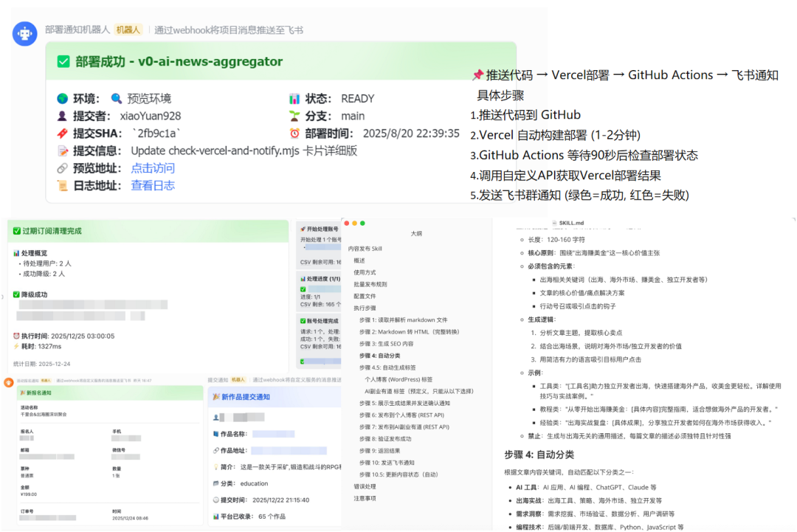This screenshot has height=532, width=797.
Task: Toggle the green checkmark on 账号处理完成 card
Action: [x=303, y=319]
